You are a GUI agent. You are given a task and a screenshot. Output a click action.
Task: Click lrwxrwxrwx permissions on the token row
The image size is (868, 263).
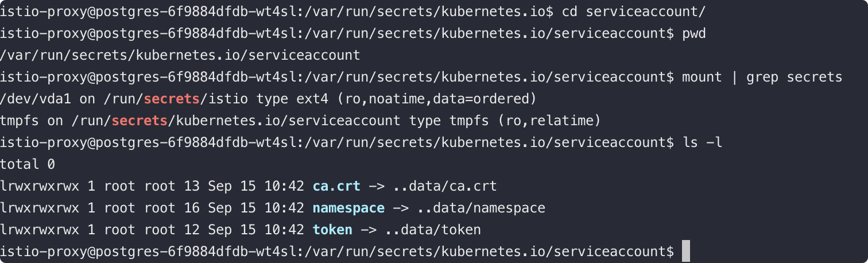pyautogui.click(x=40, y=230)
